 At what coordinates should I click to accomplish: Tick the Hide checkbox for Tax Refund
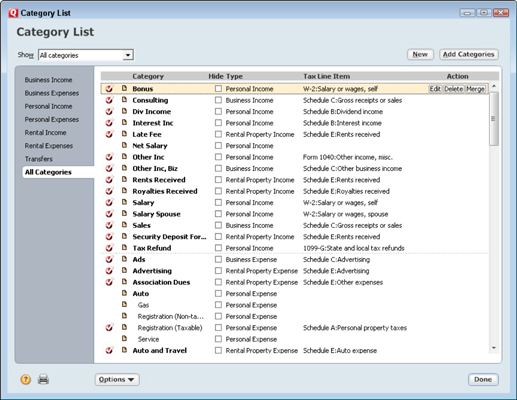tap(218, 248)
